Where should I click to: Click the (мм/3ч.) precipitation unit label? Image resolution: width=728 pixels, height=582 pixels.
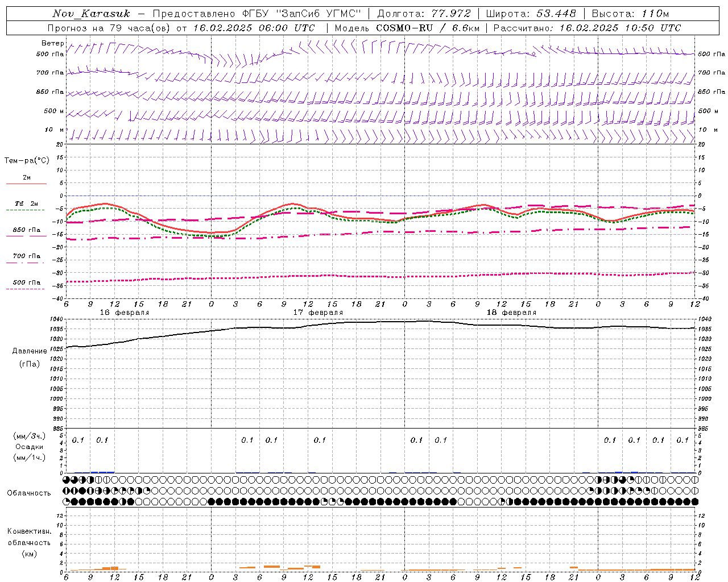click(30, 436)
